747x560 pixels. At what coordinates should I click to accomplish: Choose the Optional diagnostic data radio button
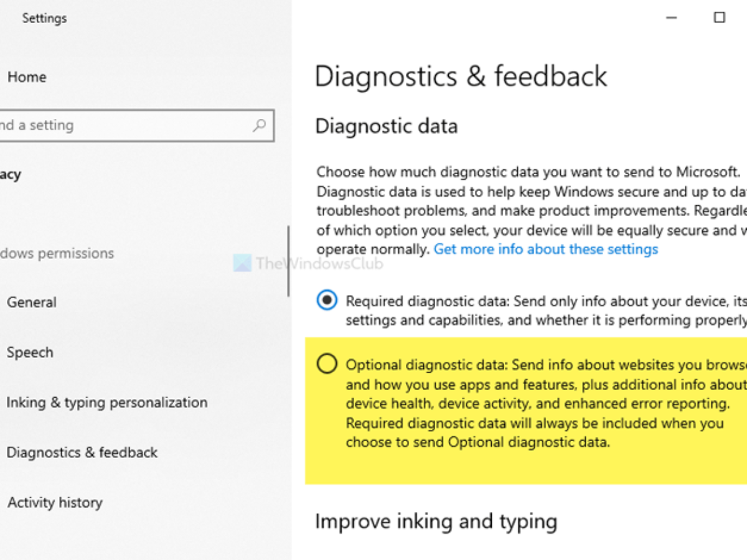click(x=327, y=364)
